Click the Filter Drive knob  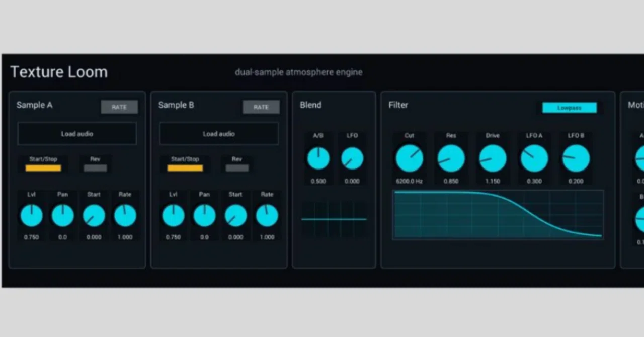[493, 158]
